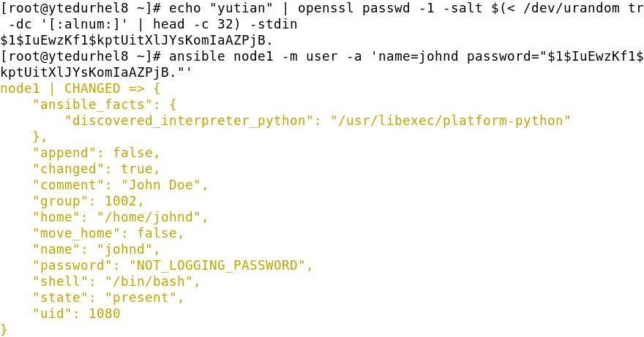Click the generated hash starting with $1$IuEwzKf1

coord(136,40)
